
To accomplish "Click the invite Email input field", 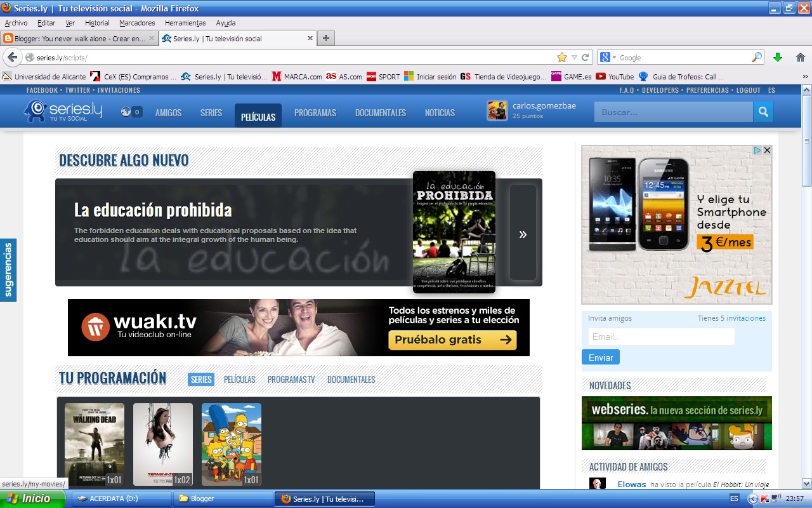I will pyautogui.click(x=661, y=337).
